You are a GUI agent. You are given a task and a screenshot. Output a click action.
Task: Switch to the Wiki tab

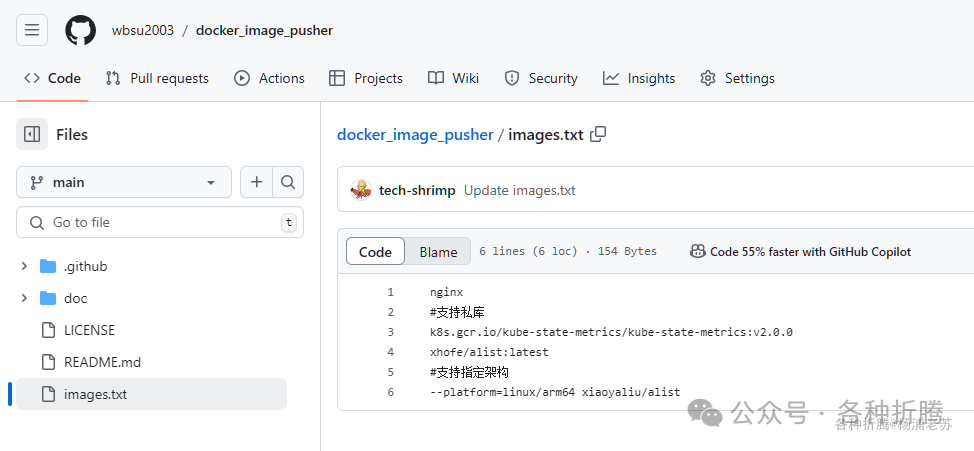point(453,78)
